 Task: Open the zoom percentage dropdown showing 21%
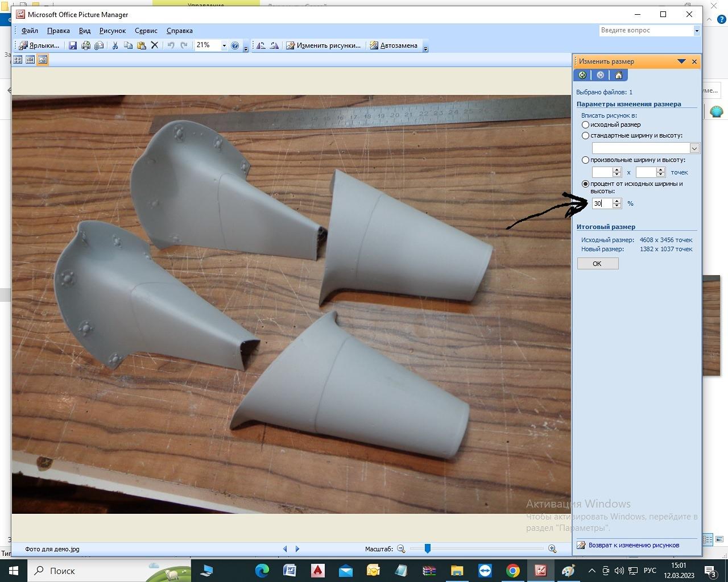pos(224,45)
